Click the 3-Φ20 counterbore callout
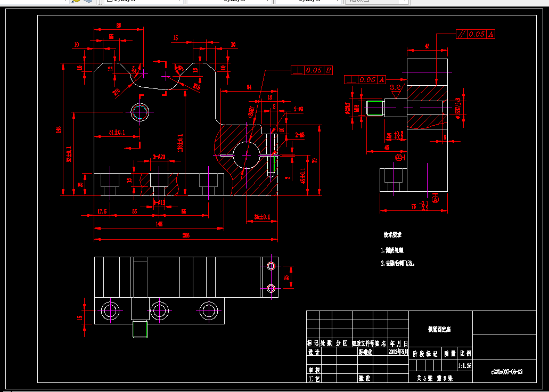549x392 pixels. pyautogui.click(x=159, y=157)
